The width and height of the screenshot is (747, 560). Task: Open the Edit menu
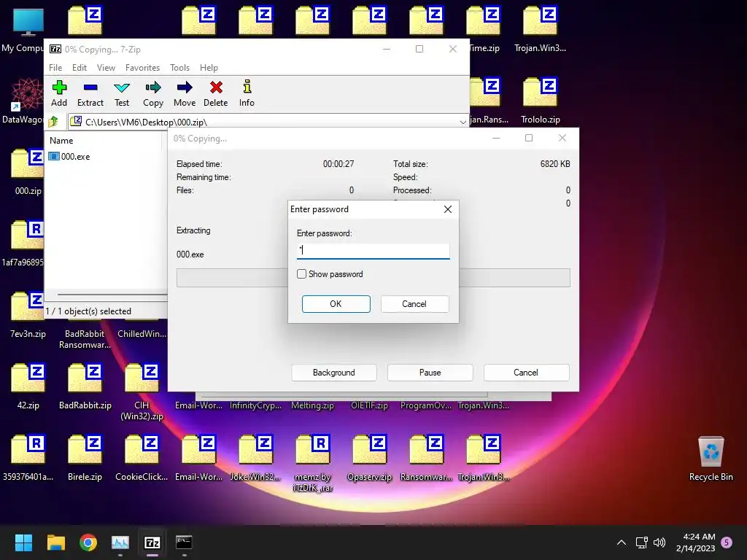point(79,68)
